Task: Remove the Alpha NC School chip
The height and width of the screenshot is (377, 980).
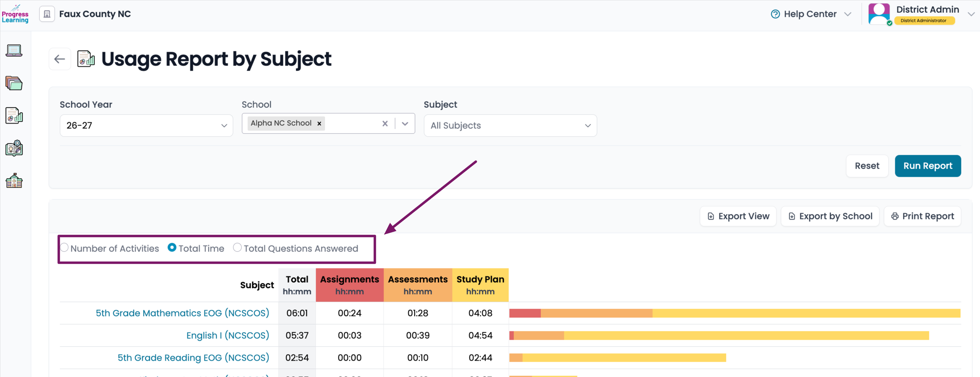Action: point(319,123)
